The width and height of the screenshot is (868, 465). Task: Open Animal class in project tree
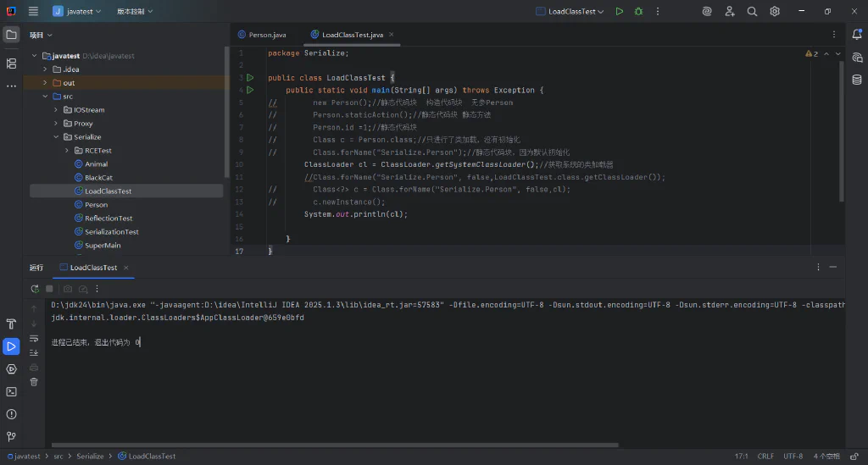point(97,164)
